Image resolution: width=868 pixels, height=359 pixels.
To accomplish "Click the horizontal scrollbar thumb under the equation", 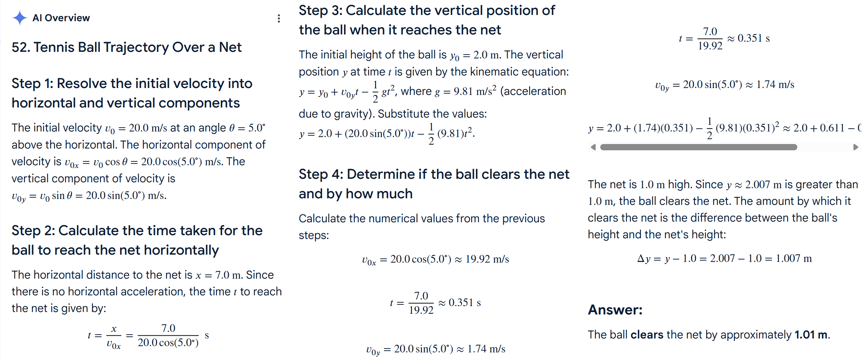I will click(x=698, y=147).
